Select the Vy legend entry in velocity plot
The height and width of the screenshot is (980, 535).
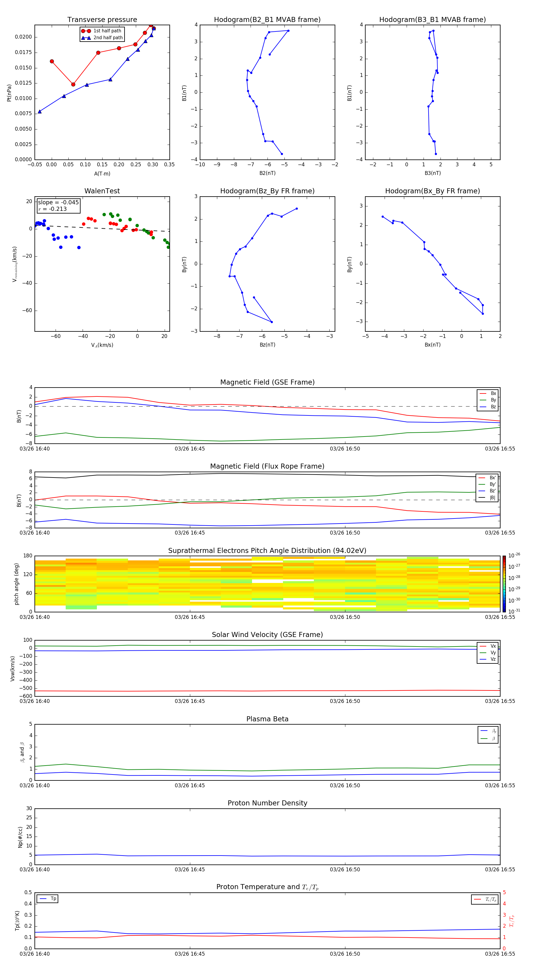pyautogui.click(x=488, y=652)
